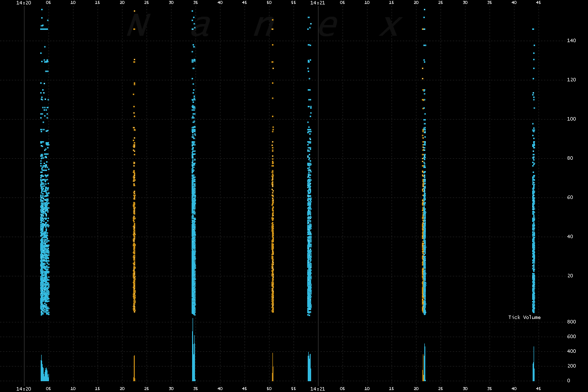Click the 14:21 time label on bottom axis
Image resolution: width=588 pixels, height=392 pixels.
318,389
